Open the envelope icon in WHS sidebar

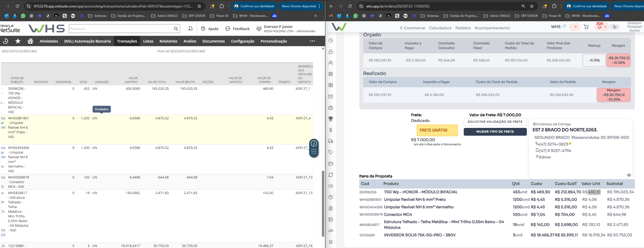pos(331,97)
